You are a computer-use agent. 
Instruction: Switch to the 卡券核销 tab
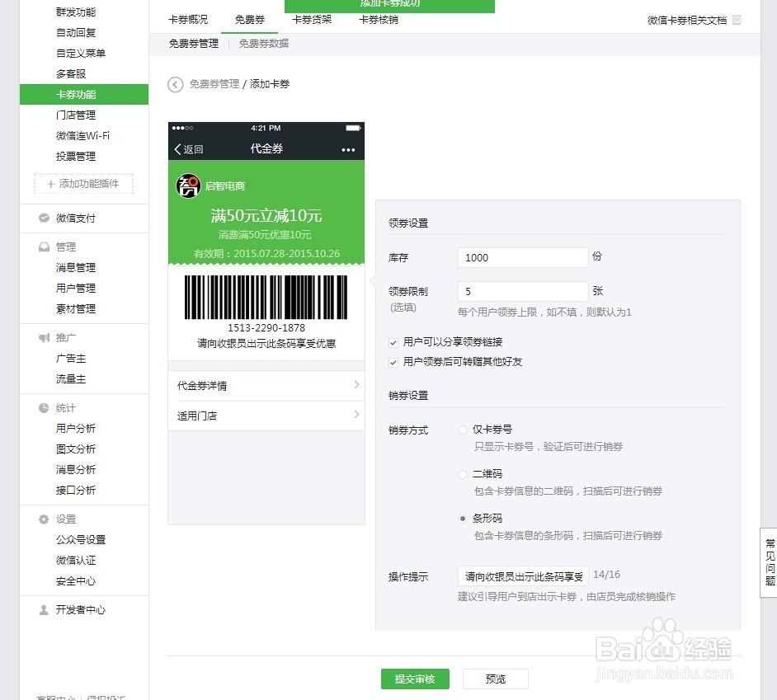click(378, 20)
